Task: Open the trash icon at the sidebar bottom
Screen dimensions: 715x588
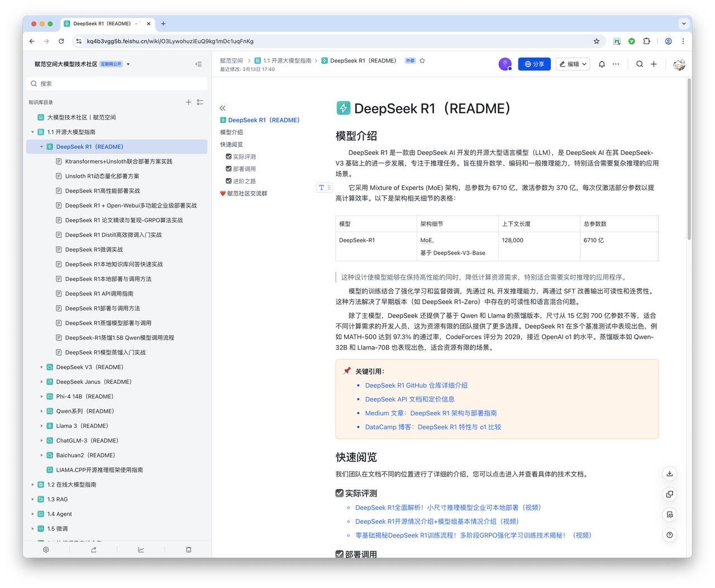Action: (x=188, y=549)
